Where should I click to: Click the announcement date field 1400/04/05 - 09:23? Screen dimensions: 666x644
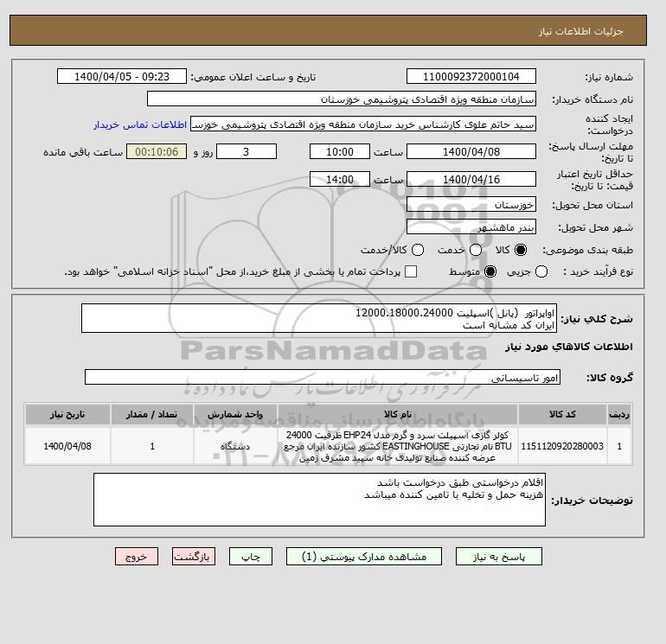coord(122,76)
